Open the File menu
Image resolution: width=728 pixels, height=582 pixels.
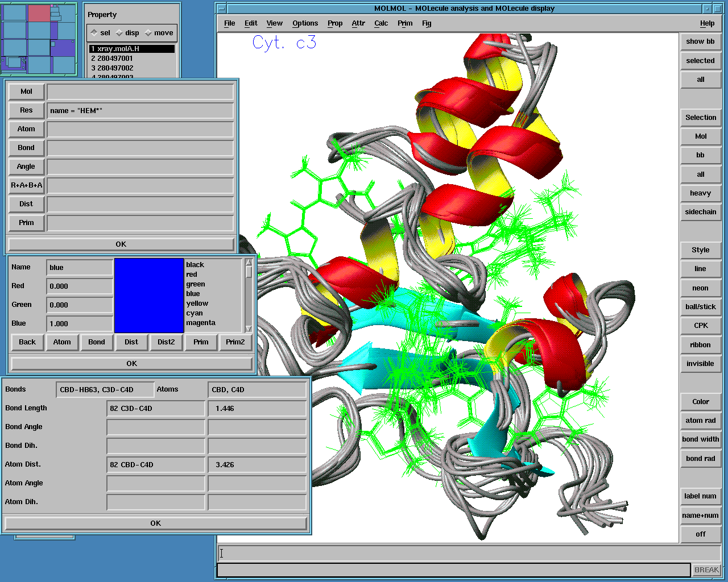tap(229, 23)
